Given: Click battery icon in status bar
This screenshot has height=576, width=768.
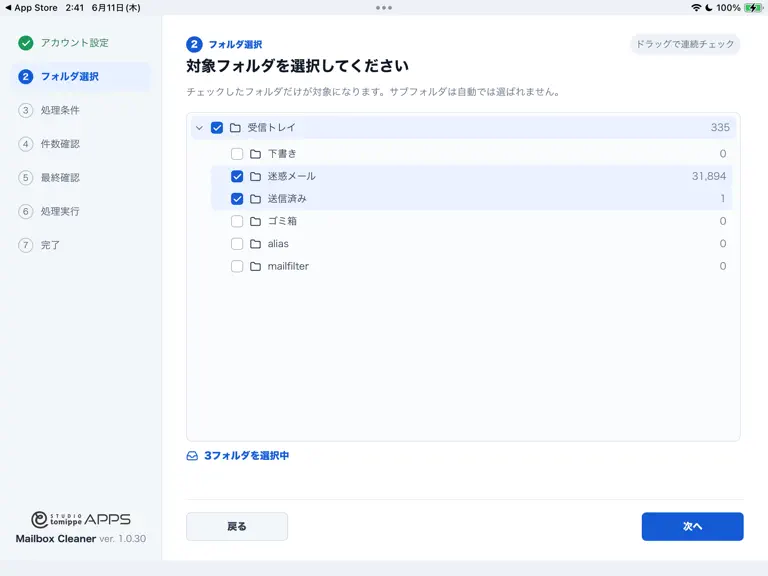Looking at the screenshot, I should (753, 8).
